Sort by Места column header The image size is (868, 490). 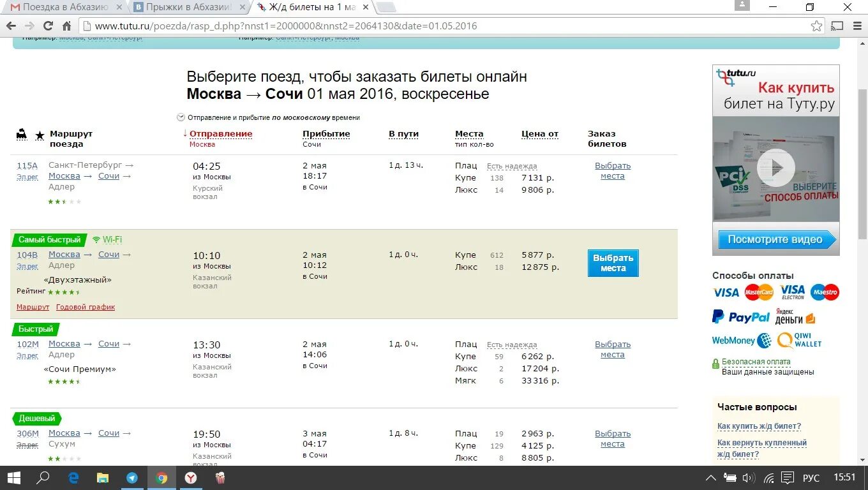469,134
